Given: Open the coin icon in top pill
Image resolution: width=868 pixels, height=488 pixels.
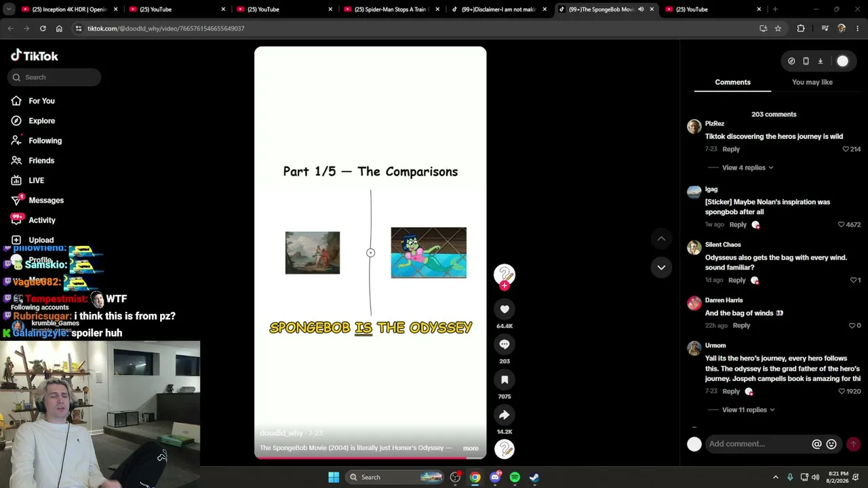Looking at the screenshot, I should [791, 61].
